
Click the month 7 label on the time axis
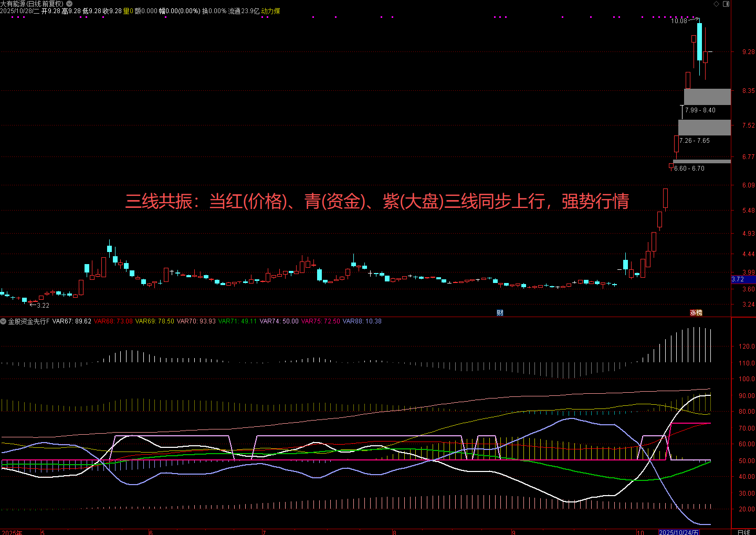pyautogui.click(x=264, y=532)
